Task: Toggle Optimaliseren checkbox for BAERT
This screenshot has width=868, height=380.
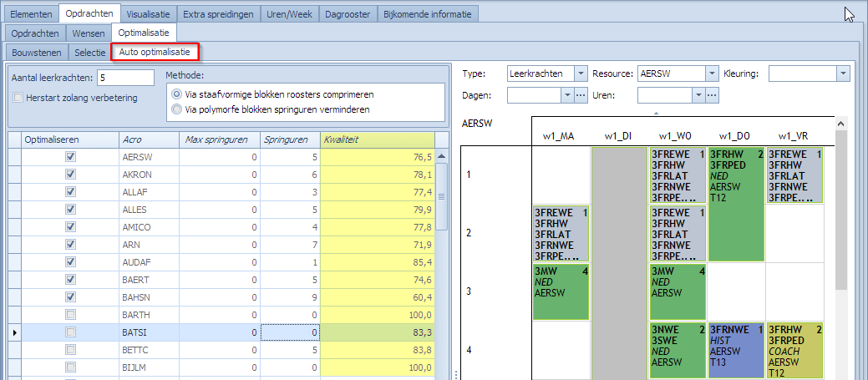Action: pos(70,279)
